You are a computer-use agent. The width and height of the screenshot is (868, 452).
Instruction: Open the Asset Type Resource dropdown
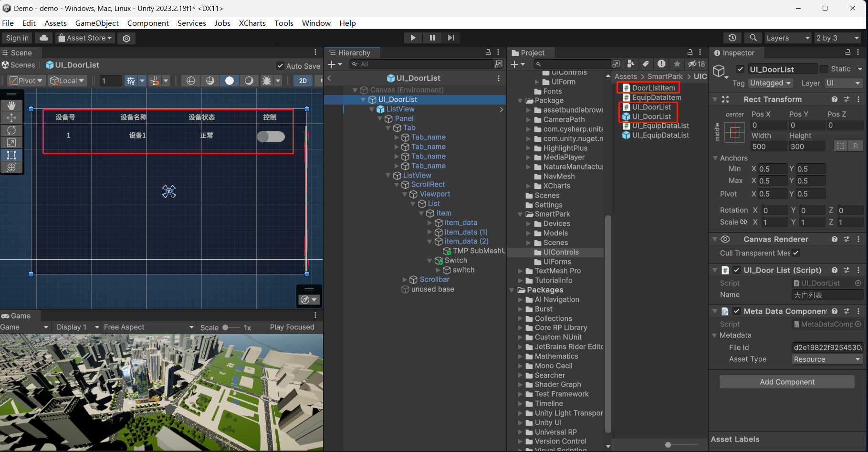[827, 359]
